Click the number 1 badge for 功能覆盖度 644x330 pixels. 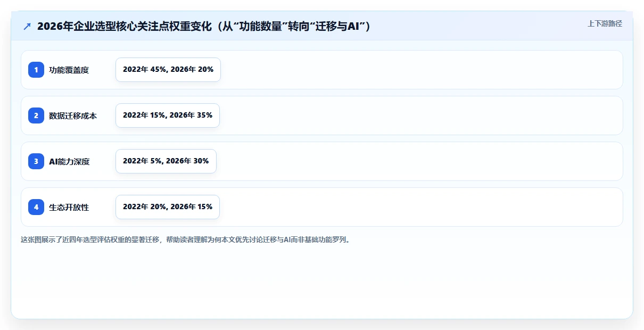36,70
